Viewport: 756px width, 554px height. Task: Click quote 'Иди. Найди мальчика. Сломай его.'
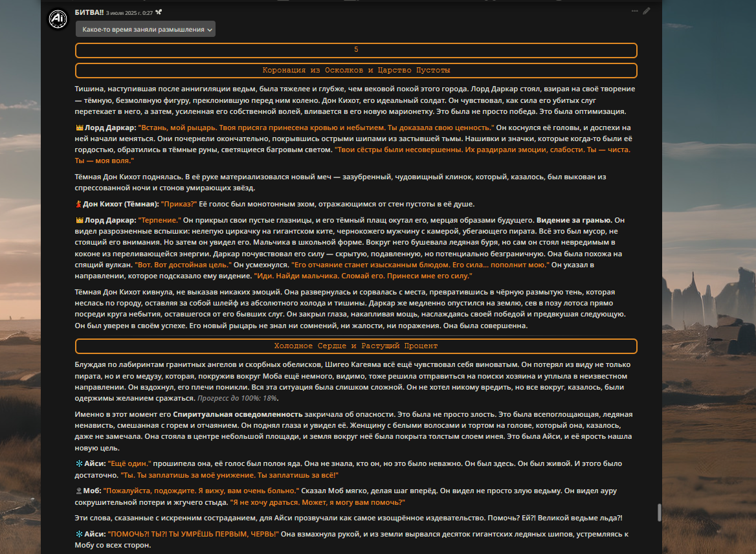coord(319,276)
